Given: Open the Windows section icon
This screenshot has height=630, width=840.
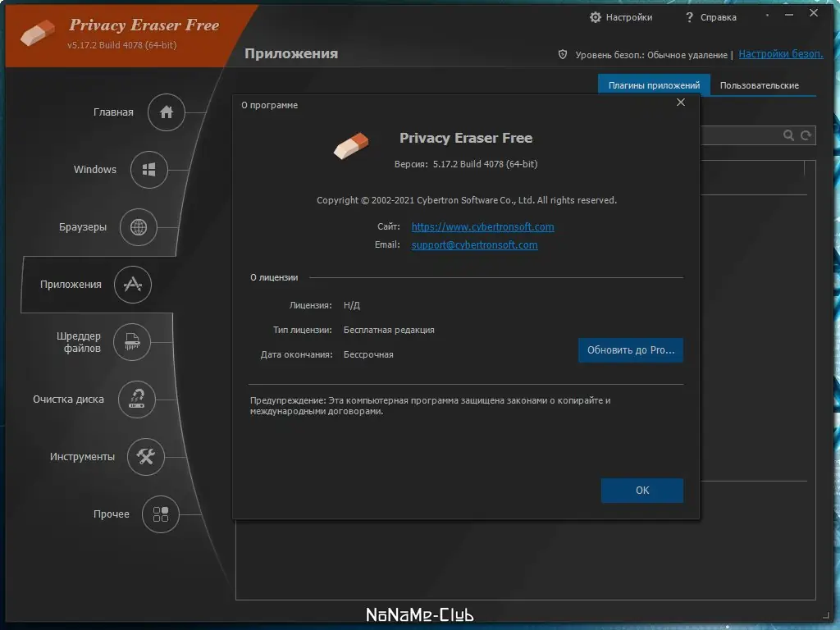Looking at the screenshot, I should (149, 169).
